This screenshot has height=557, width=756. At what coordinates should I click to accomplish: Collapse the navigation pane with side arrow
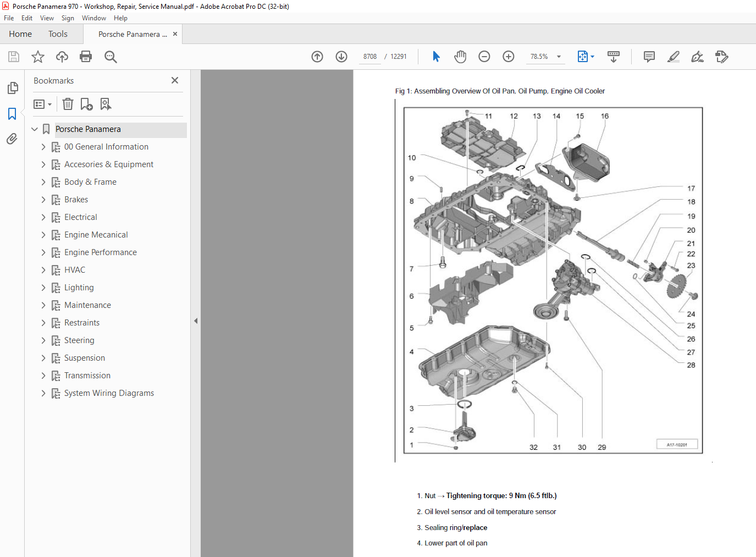196,321
